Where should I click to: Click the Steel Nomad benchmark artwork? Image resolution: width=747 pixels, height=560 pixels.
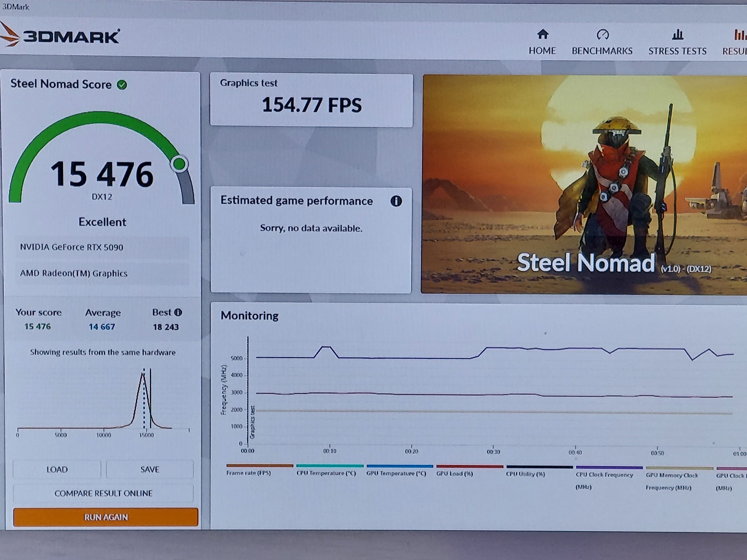[x=584, y=184]
